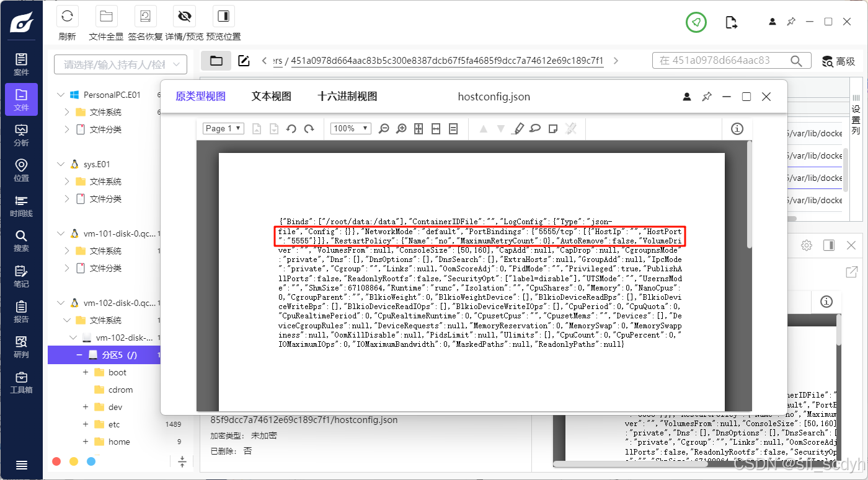Select the home folder in the tree
The image size is (868, 480).
point(118,442)
